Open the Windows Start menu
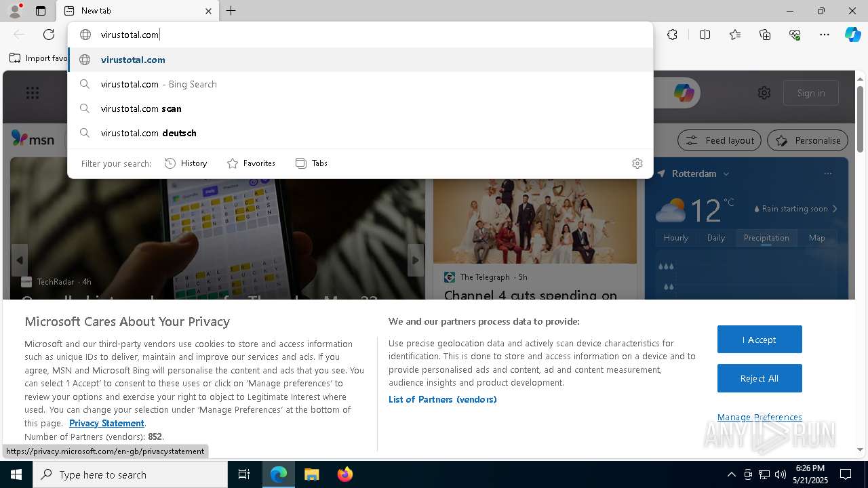This screenshot has height=488, width=868. tap(16, 474)
